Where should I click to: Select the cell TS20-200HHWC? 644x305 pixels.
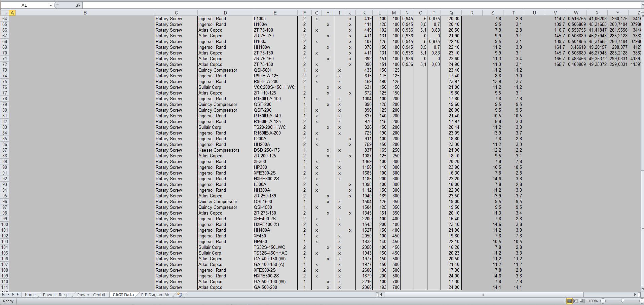(275, 127)
